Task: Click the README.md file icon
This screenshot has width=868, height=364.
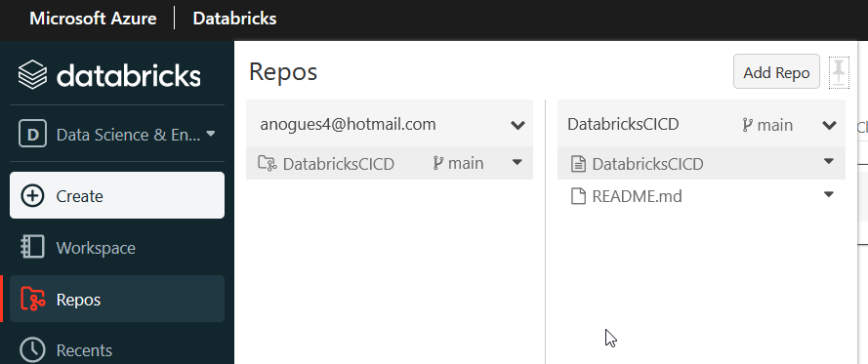Action: pyautogui.click(x=578, y=196)
